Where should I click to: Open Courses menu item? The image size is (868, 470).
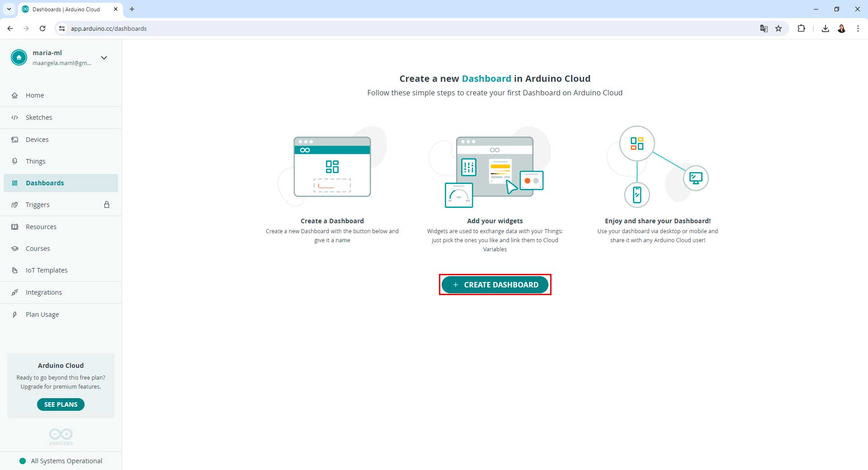[x=61, y=249]
